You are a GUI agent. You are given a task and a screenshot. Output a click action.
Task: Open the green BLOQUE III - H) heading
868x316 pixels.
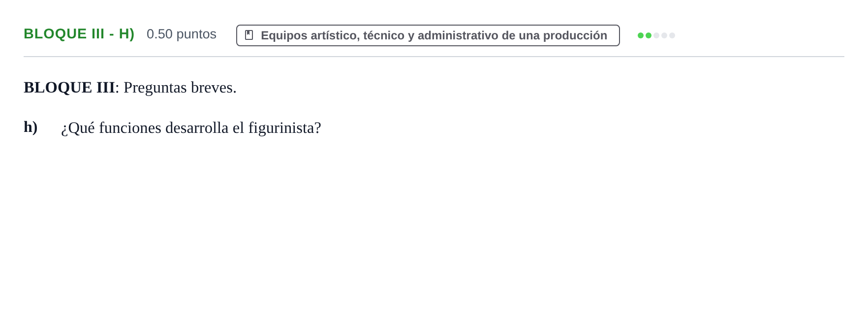click(x=79, y=34)
